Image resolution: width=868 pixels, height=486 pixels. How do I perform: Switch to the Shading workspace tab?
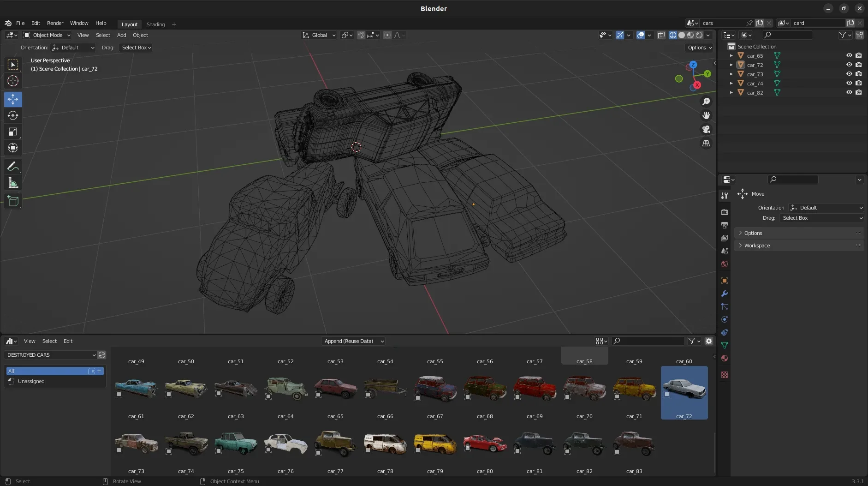[x=155, y=24]
